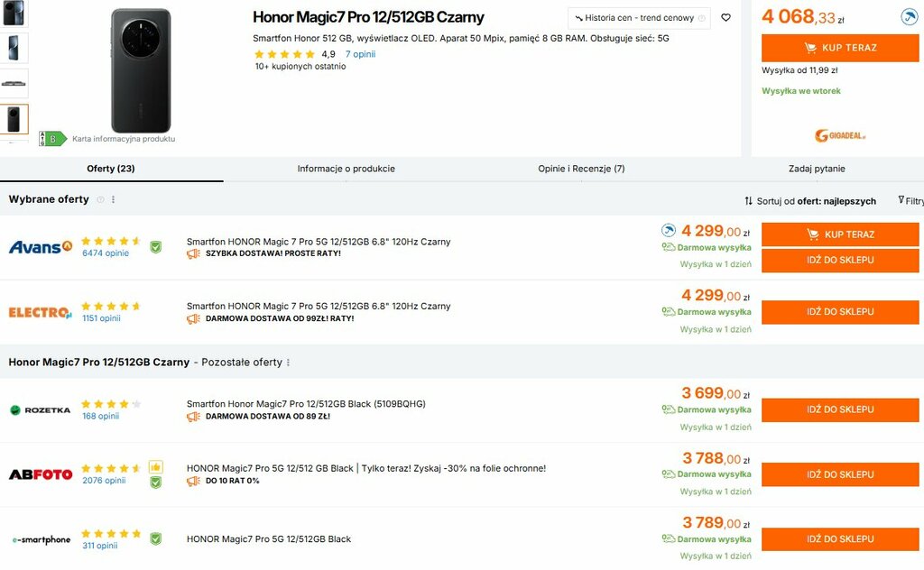Click the GigaDeal seller logo
Image resolution: width=924 pixels, height=570 pixels.
839,135
